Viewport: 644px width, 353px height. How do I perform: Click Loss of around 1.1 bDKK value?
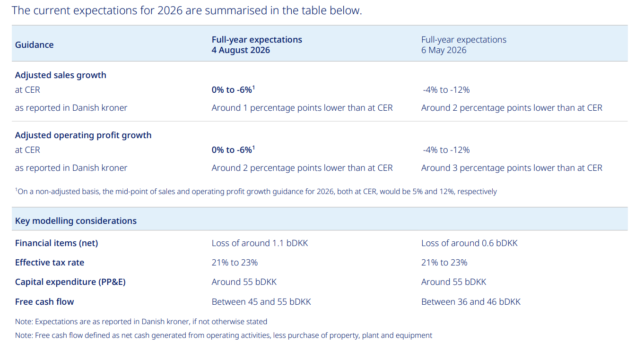[260, 243]
